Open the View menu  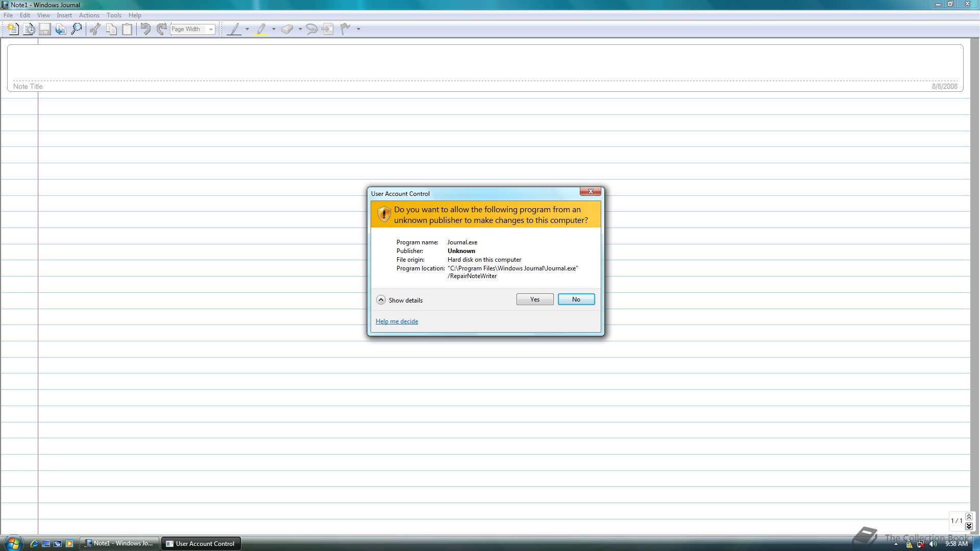[x=43, y=15]
